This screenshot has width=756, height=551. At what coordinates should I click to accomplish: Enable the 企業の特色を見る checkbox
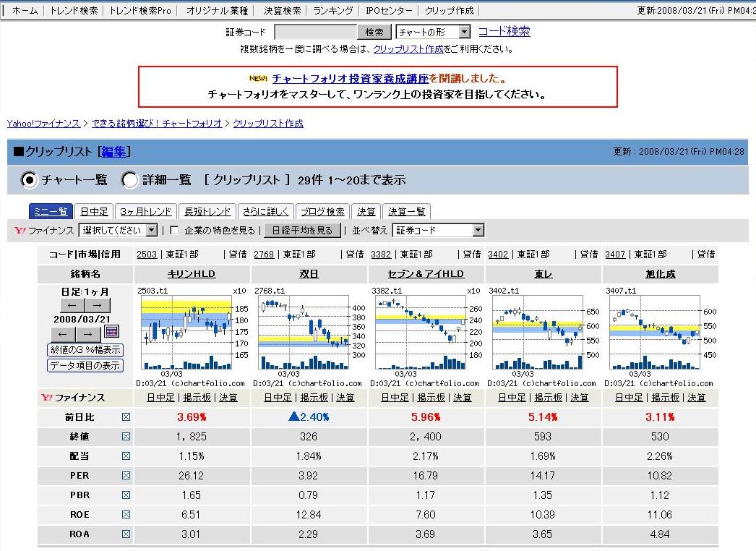[x=174, y=231]
